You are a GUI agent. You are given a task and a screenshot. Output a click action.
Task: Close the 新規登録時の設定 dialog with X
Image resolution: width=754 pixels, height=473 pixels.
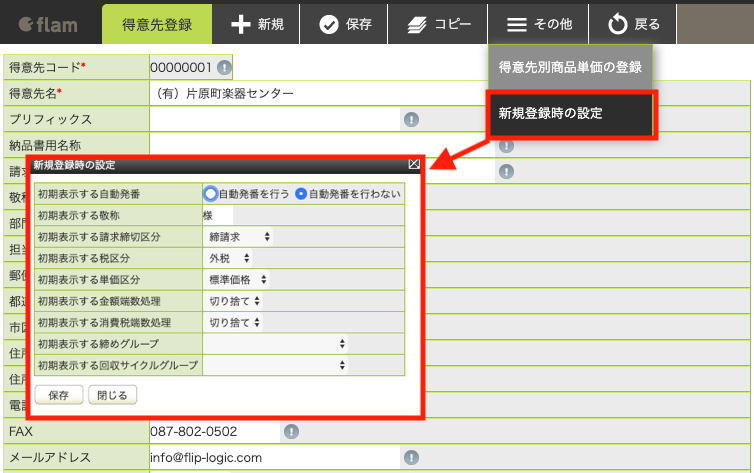click(x=414, y=164)
